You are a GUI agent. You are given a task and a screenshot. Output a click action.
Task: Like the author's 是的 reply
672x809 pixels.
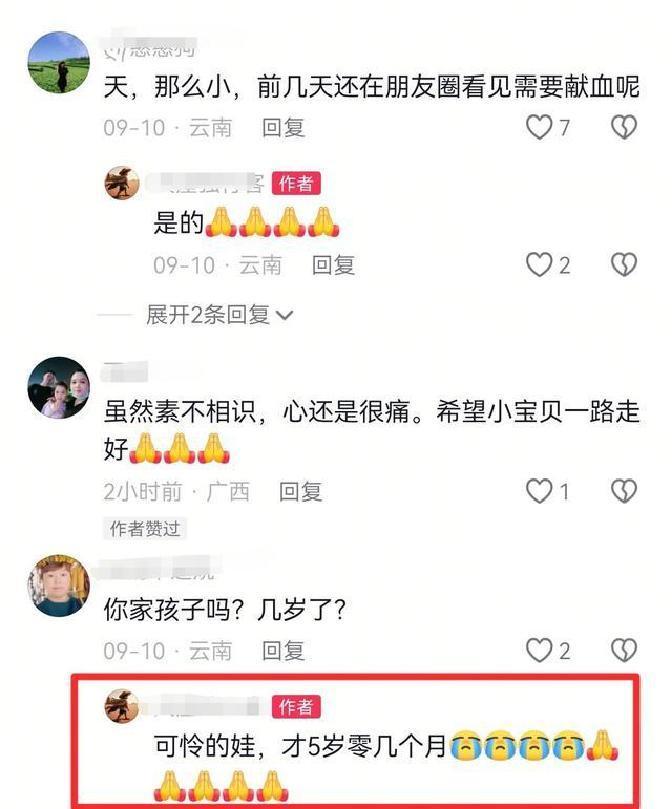[539, 265]
